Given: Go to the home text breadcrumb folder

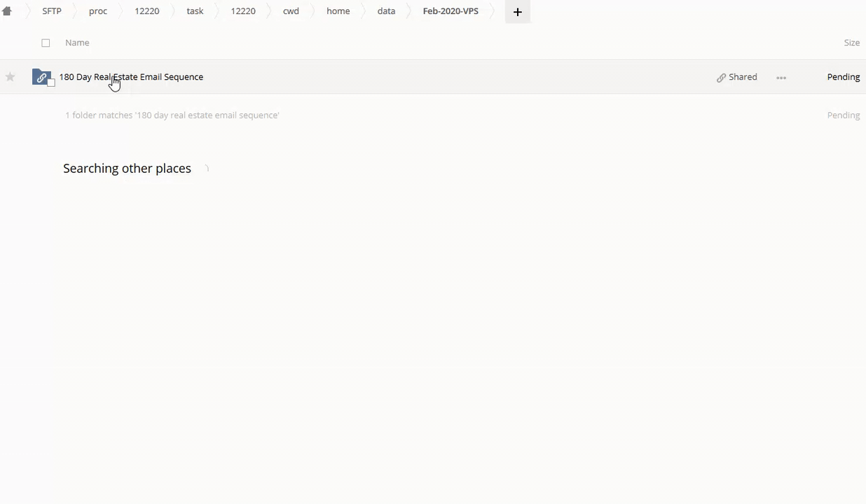Looking at the screenshot, I should pyautogui.click(x=338, y=11).
